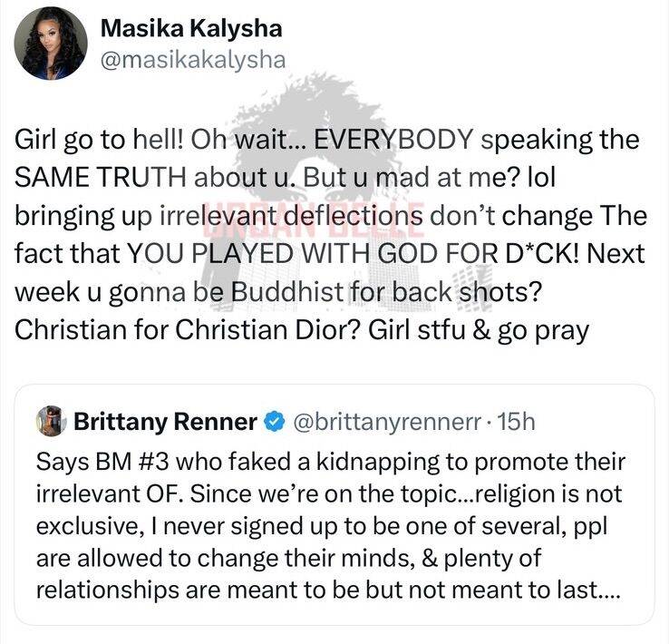Click the word EVERYBODY in the tweet
Image resolution: width=669 pixels, height=644 pixels.
click(x=393, y=139)
